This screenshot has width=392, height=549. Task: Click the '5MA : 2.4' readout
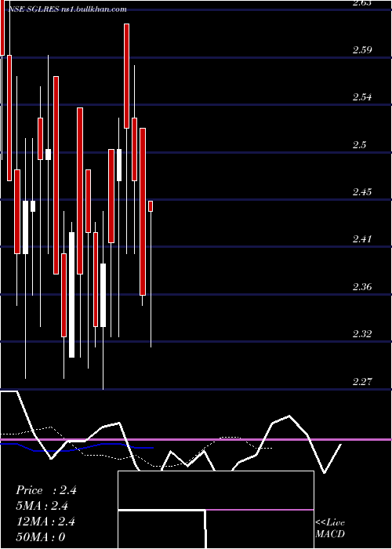[42, 506]
